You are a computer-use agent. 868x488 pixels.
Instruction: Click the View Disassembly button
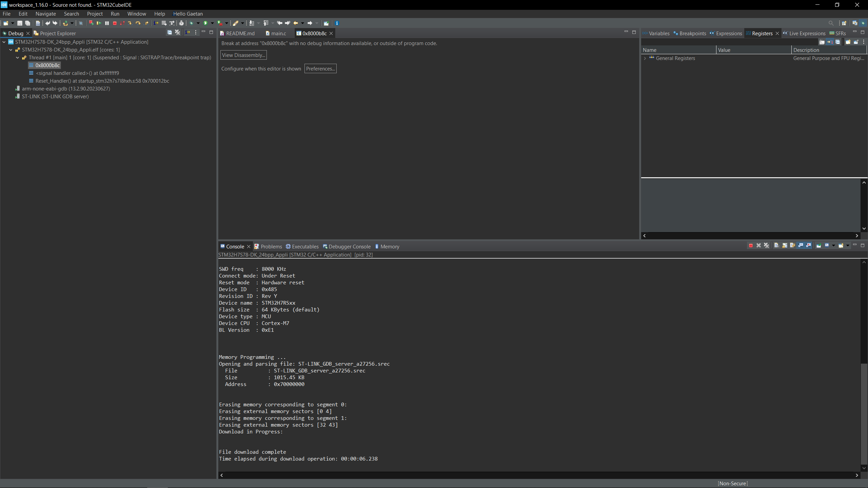[243, 55]
